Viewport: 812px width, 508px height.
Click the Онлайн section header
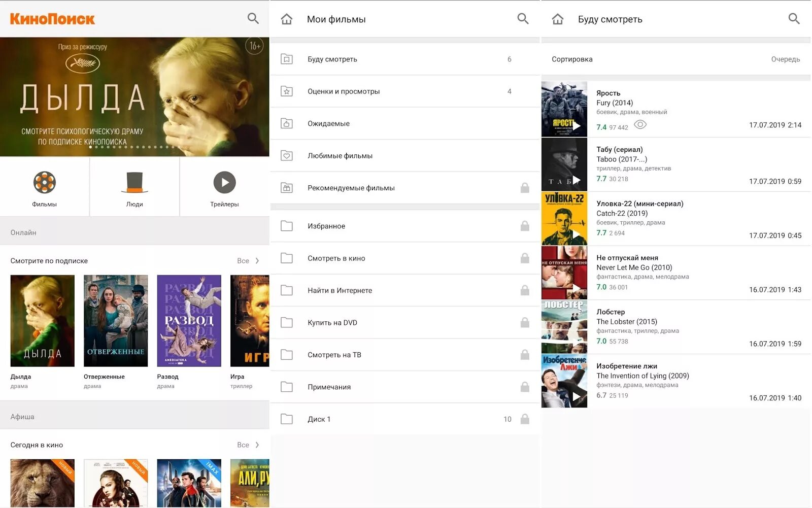[x=134, y=232]
